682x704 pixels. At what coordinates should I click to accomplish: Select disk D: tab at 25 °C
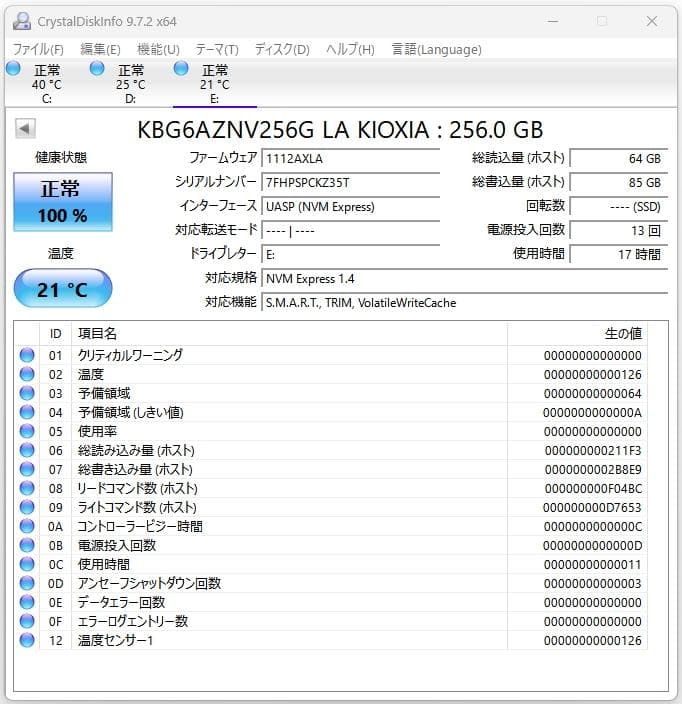coord(131,84)
